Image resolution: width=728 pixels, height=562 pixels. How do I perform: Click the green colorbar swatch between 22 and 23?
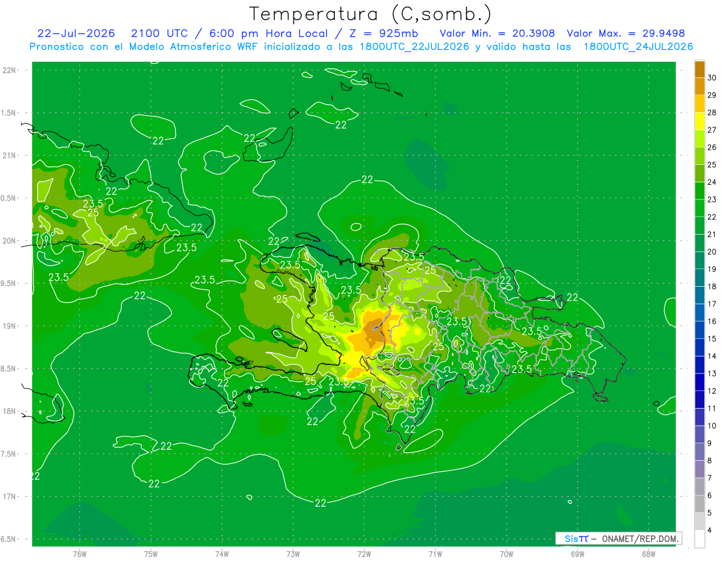coord(699,209)
